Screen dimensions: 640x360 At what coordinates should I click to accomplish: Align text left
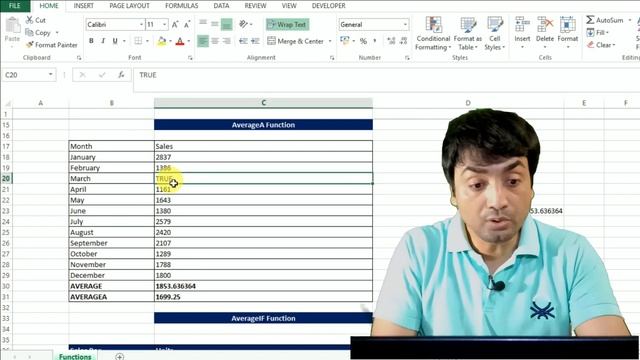coord(203,41)
